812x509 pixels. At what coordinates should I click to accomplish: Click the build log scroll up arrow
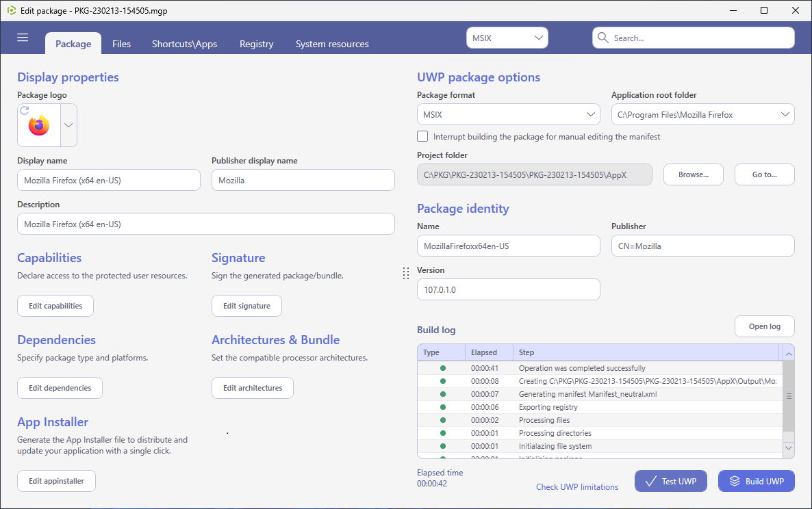pos(789,354)
